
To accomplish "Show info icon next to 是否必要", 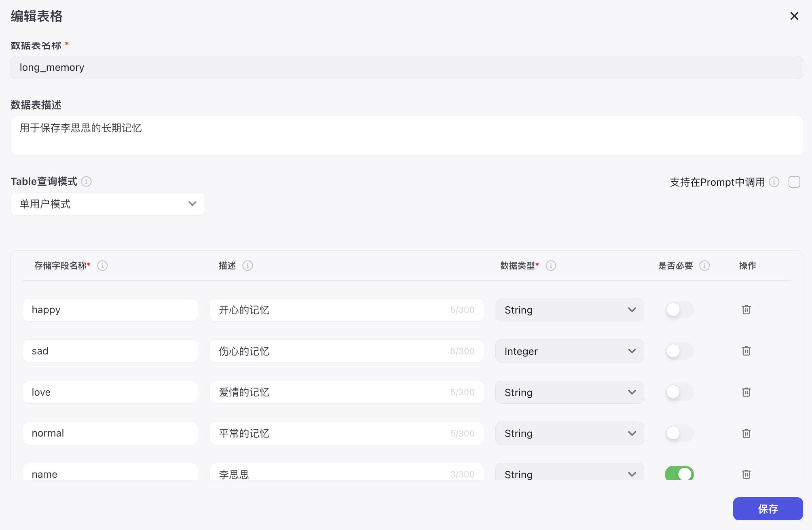I will (x=704, y=266).
